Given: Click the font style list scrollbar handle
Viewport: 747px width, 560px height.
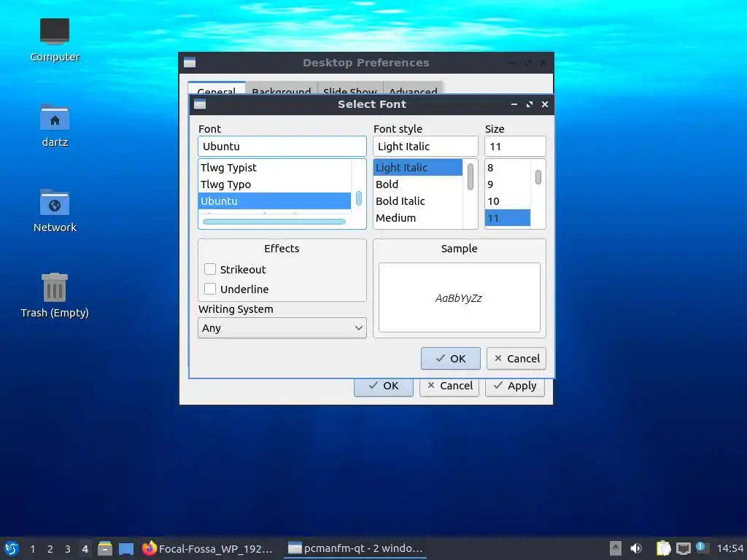Looking at the screenshot, I should [x=471, y=176].
